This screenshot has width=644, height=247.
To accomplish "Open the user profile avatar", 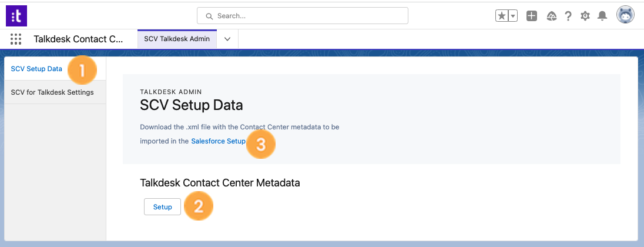I will (x=625, y=15).
